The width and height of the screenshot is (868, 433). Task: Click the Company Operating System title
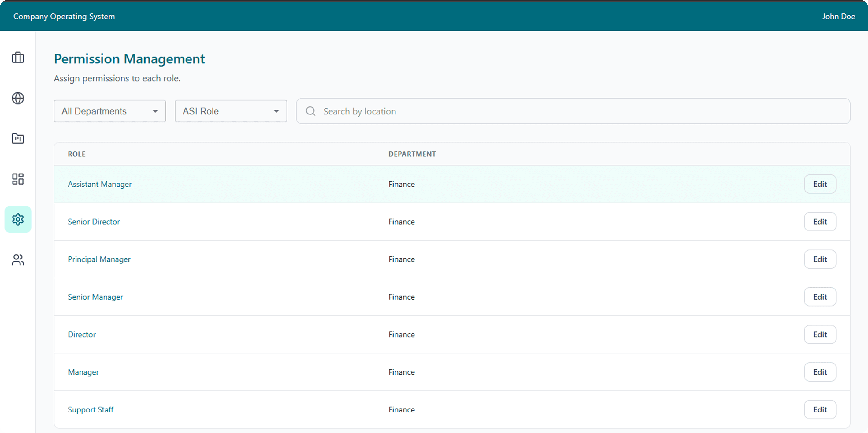(x=64, y=16)
